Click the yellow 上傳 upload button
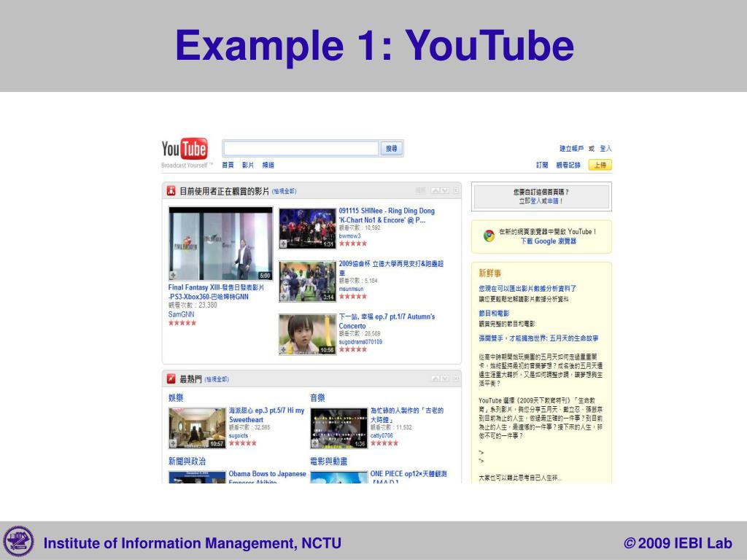Image resolution: width=747 pixels, height=560 pixels. point(600,165)
